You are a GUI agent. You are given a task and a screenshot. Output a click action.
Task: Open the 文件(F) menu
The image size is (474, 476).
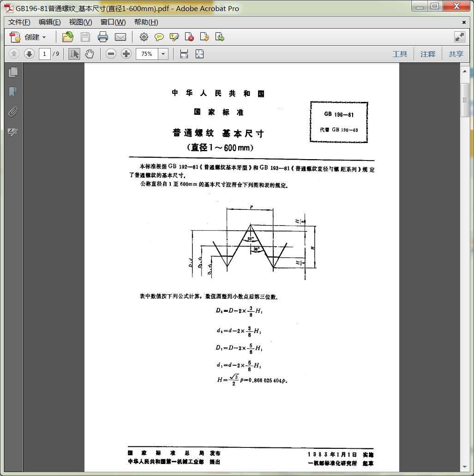[19, 22]
